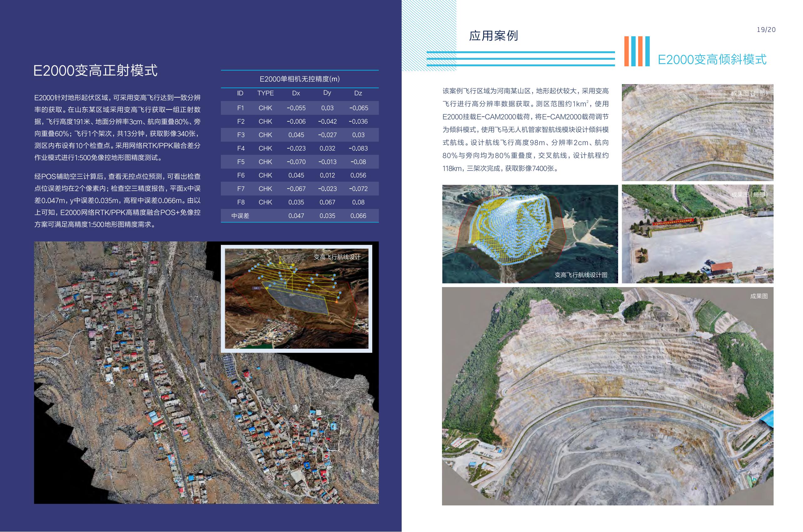The height and width of the screenshot is (532, 803).
Task: Click F7 Dy value -0.023
Action: [328, 189]
